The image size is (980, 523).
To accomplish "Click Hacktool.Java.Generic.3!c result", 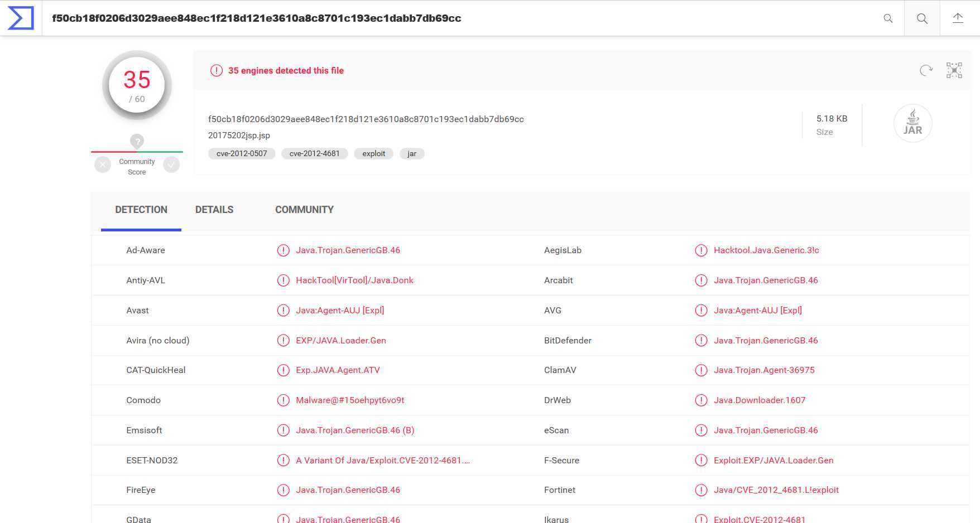I will click(766, 250).
